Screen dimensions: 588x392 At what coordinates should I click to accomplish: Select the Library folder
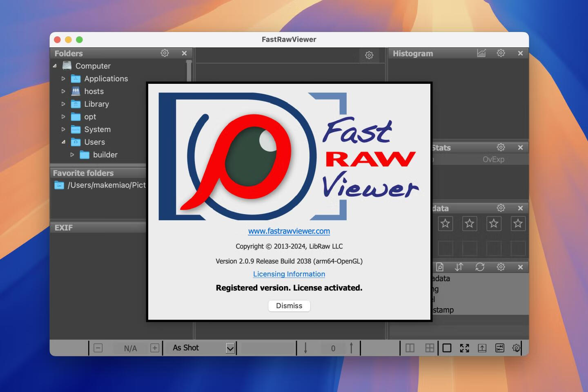tap(96, 104)
